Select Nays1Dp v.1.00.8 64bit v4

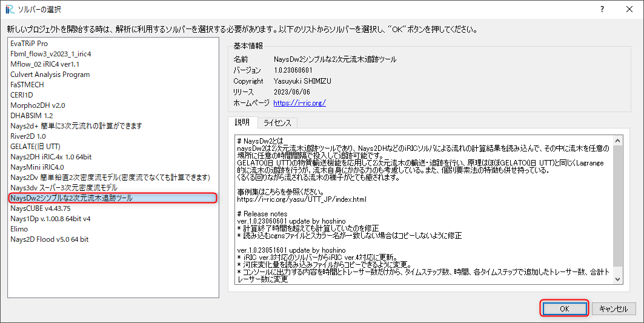pyautogui.click(x=113, y=219)
